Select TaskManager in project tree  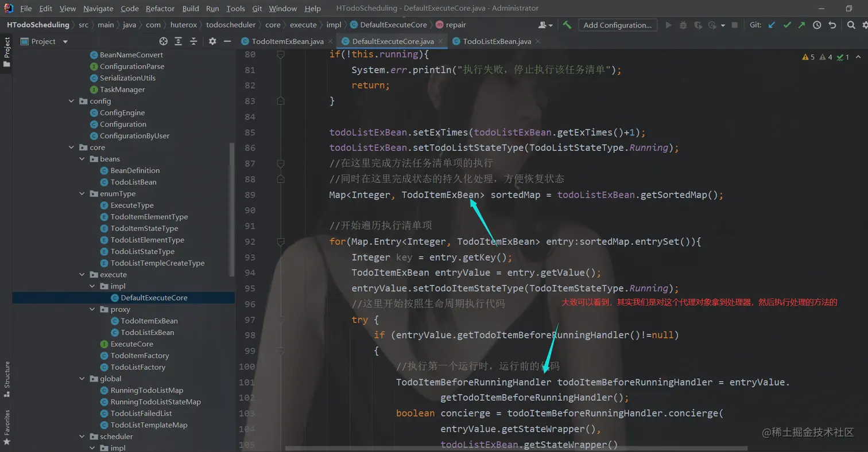pyautogui.click(x=118, y=89)
